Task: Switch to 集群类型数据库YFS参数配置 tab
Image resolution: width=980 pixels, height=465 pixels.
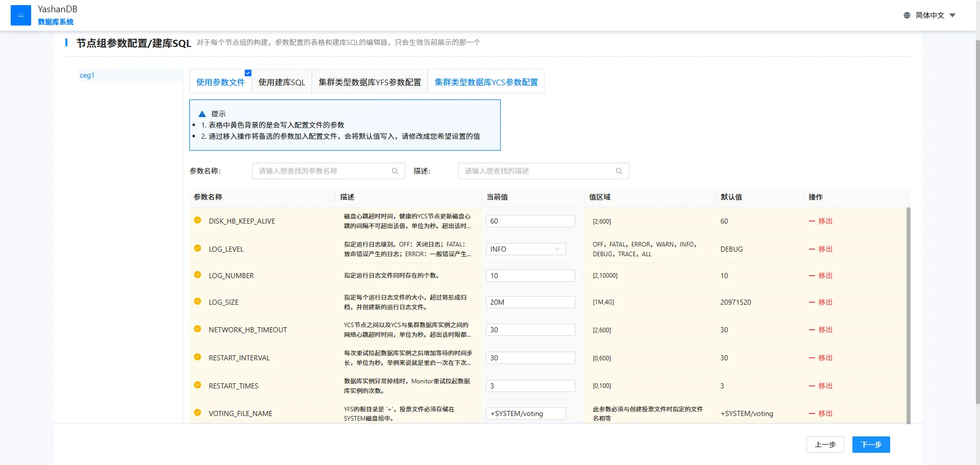Action: coord(370,82)
